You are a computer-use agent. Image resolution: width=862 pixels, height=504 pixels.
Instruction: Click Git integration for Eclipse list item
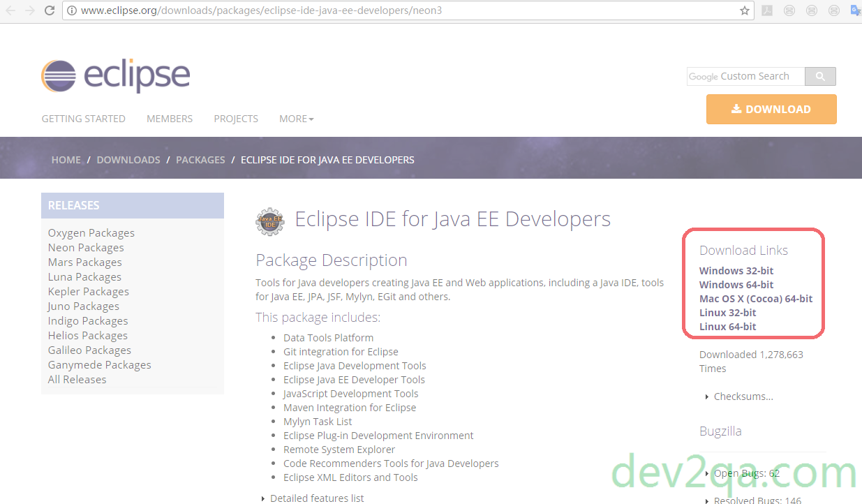click(x=341, y=352)
